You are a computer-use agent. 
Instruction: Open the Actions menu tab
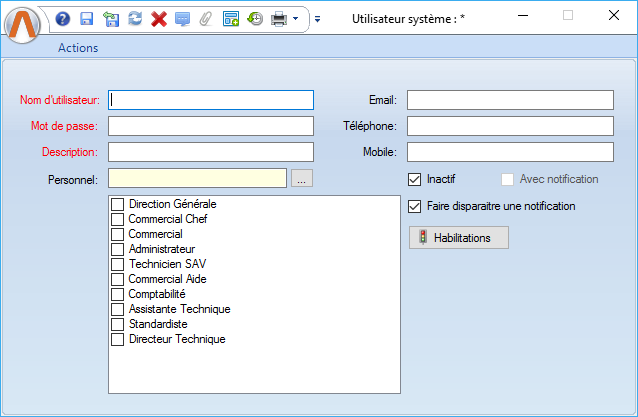(78, 47)
